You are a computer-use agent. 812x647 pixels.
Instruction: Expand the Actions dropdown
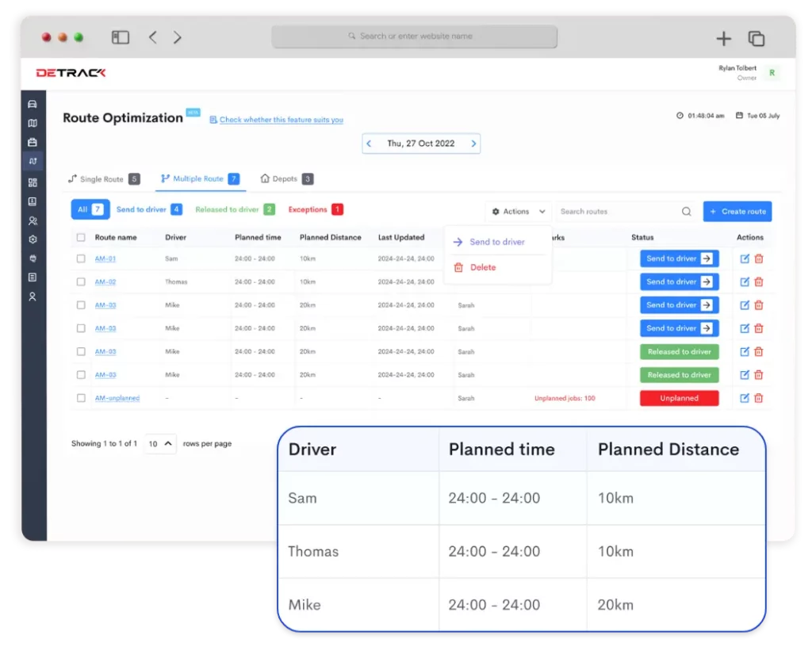tap(519, 212)
